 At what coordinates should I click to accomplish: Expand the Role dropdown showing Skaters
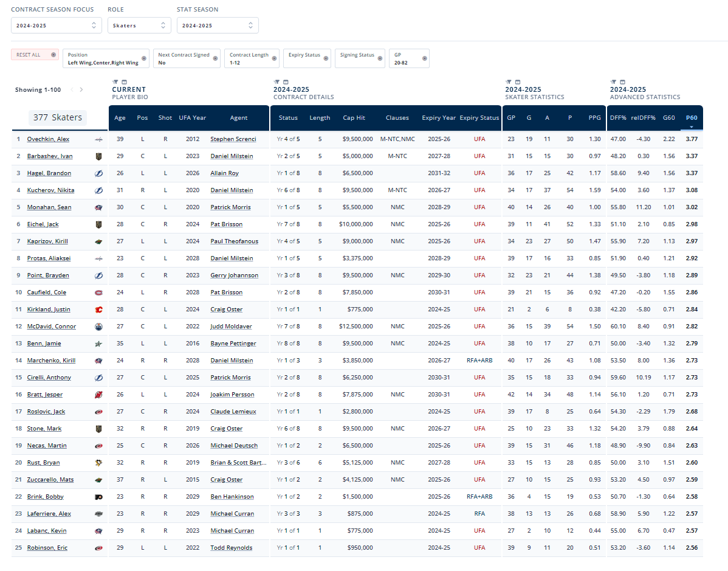coord(139,26)
